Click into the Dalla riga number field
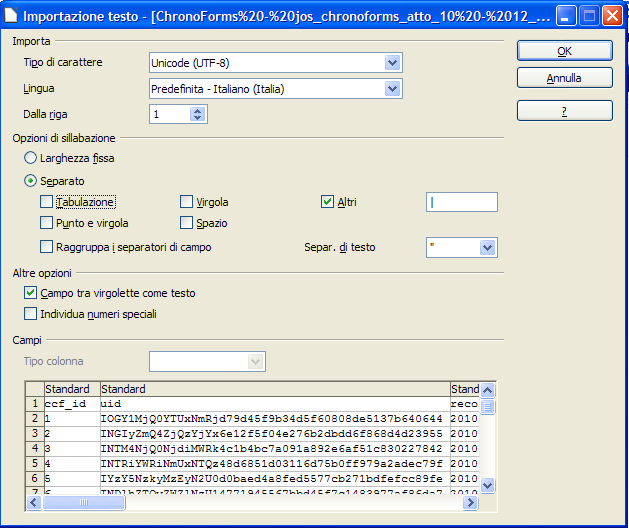 pyautogui.click(x=169, y=114)
